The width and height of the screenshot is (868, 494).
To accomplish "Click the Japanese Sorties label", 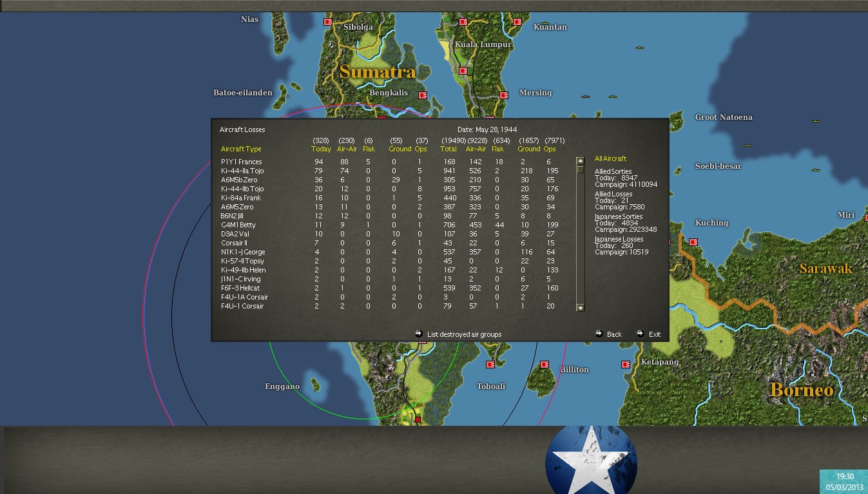I will (x=619, y=216).
